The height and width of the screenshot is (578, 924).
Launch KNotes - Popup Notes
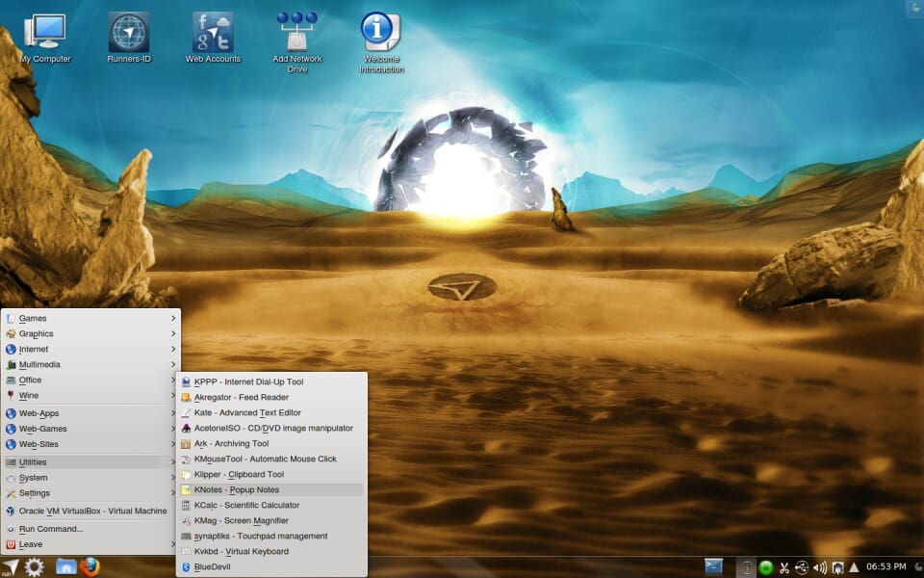pos(271,489)
